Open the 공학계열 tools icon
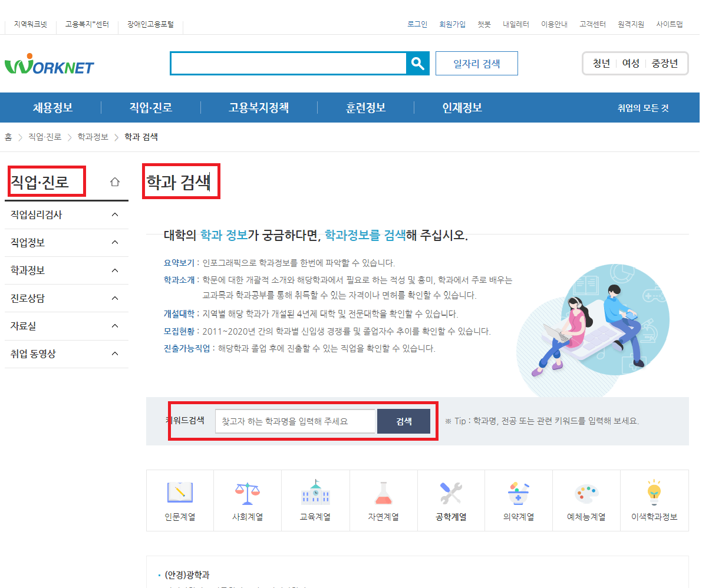 pyautogui.click(x=451, y=500)
